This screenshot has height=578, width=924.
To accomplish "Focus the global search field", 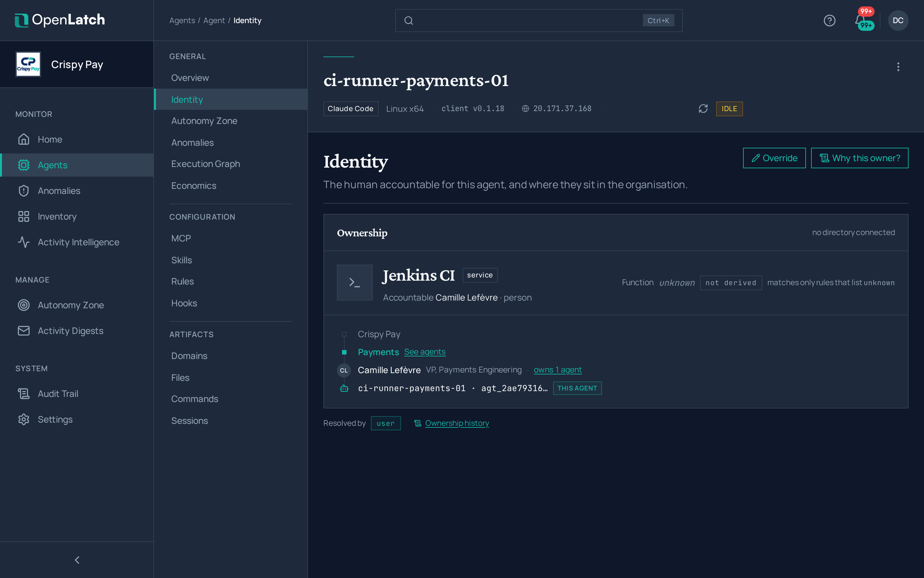I will [538, 21].
